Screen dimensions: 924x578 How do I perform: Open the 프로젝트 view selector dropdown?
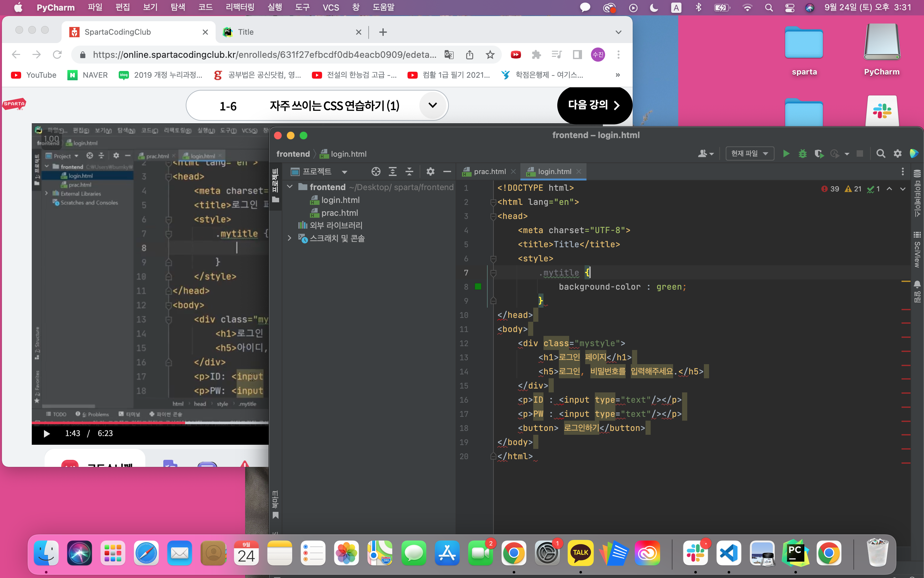[319, 172]
